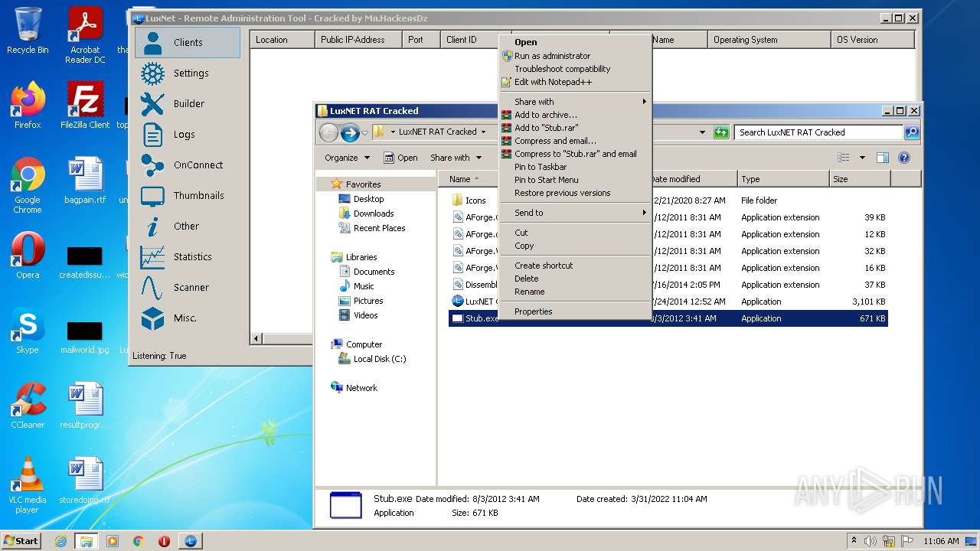980x551 pixels.
Task: Show hidden tray icons arrow
Action: (x=854, y=541)
